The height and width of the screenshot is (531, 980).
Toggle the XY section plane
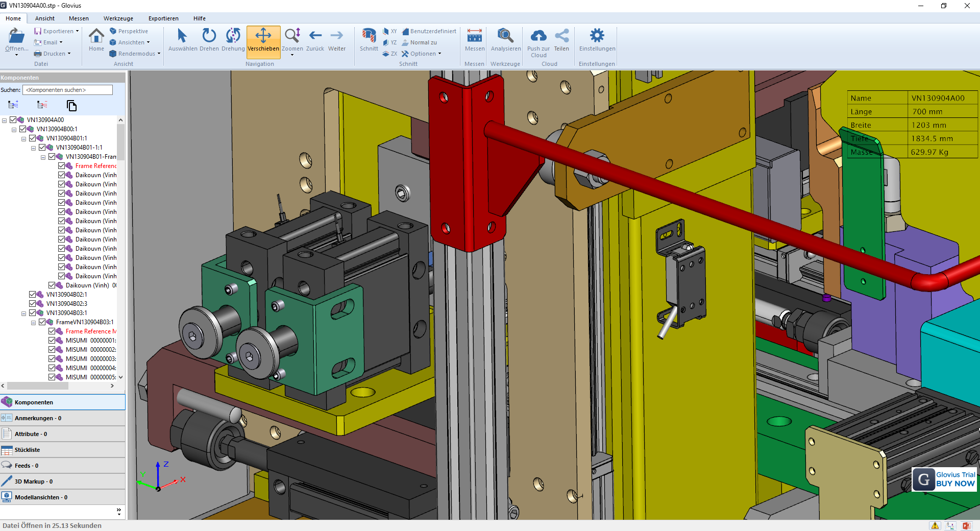(x=389, y=31)
